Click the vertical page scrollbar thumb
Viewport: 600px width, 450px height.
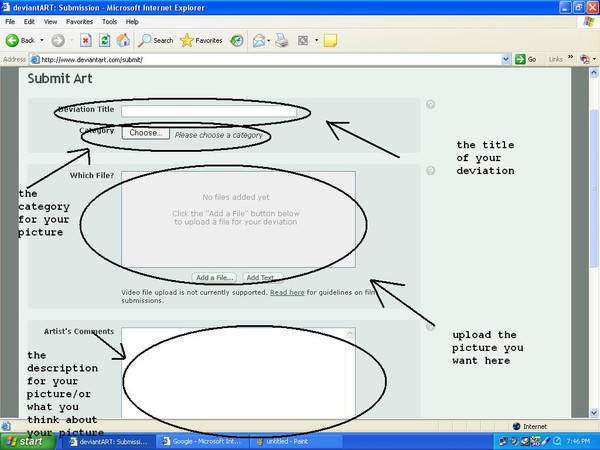(593, 189)
